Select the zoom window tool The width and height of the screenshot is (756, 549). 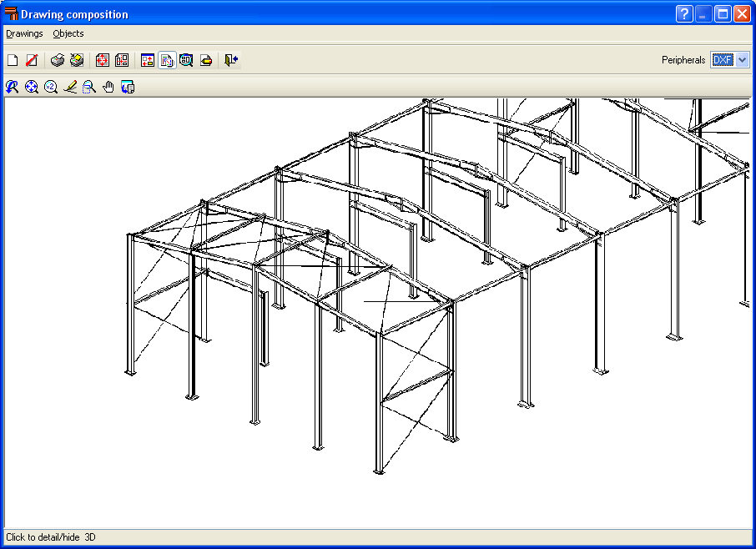pos(89,87)
